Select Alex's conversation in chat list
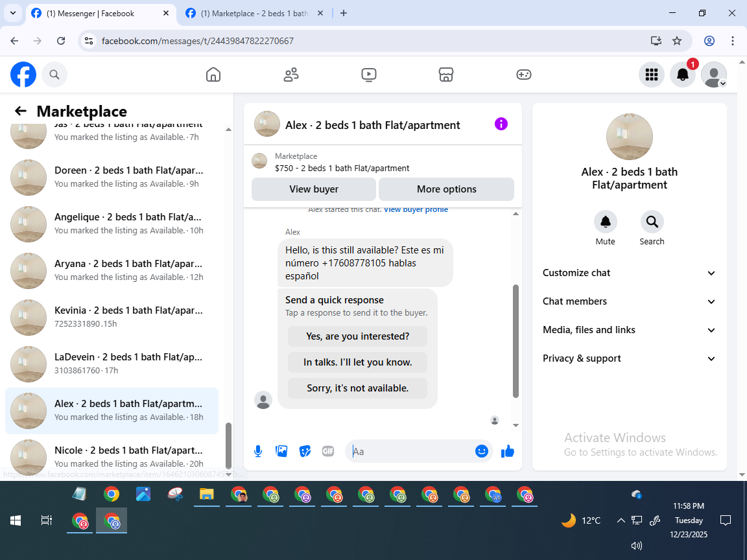 point(112,410)
